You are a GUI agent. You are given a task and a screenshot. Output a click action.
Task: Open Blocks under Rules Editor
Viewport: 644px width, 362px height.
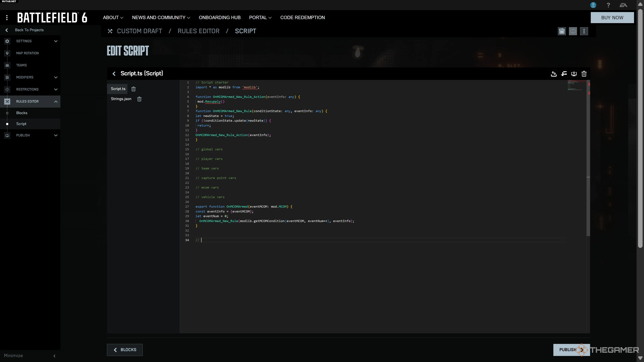pos(22,113)
